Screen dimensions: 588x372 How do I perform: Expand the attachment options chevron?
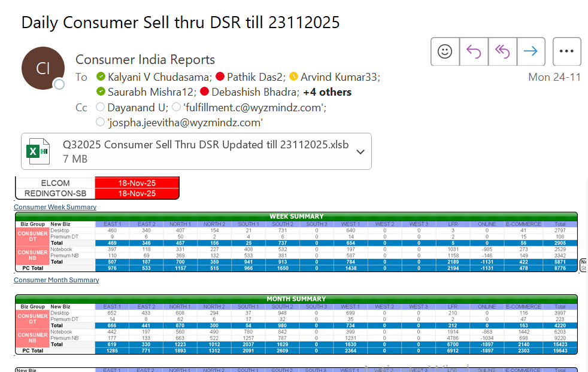(x=360, y=151)
